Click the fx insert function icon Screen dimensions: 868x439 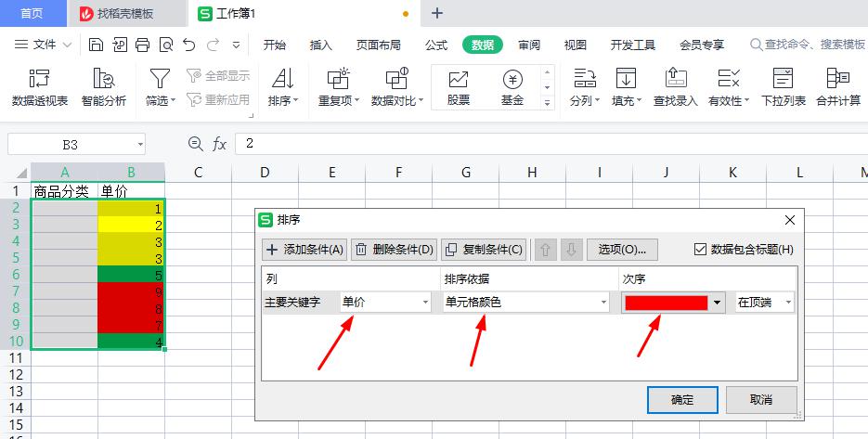[219, 144]
